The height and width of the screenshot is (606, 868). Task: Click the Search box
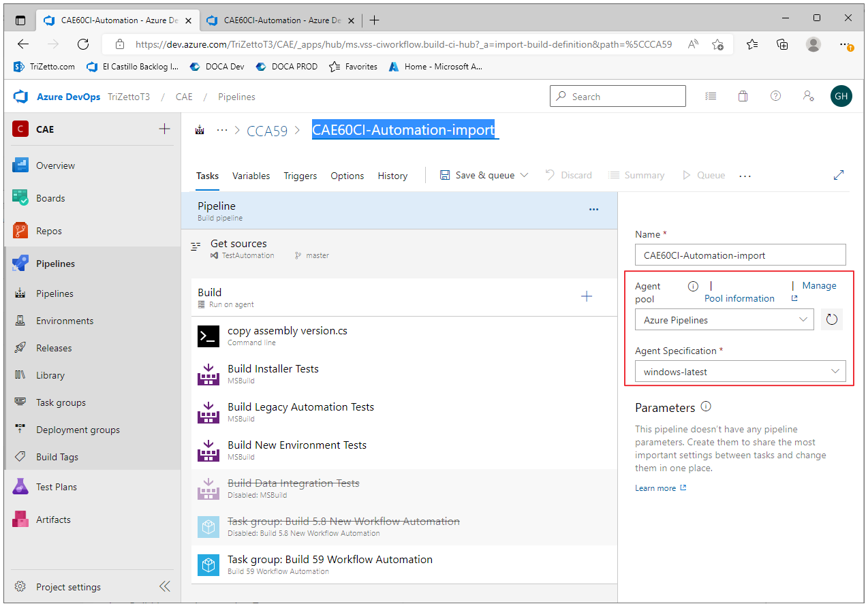618,97
